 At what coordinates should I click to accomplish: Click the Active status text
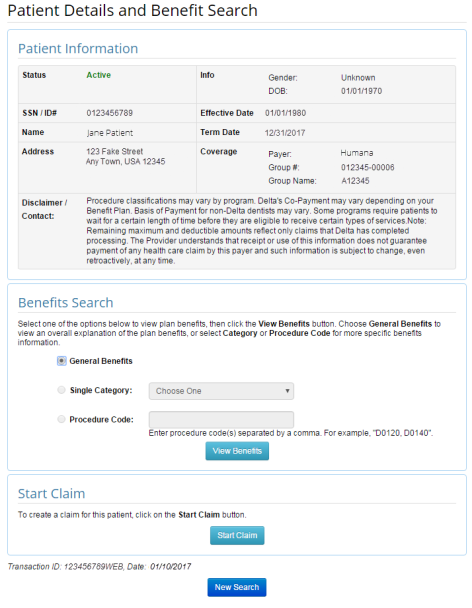(99, 75)
